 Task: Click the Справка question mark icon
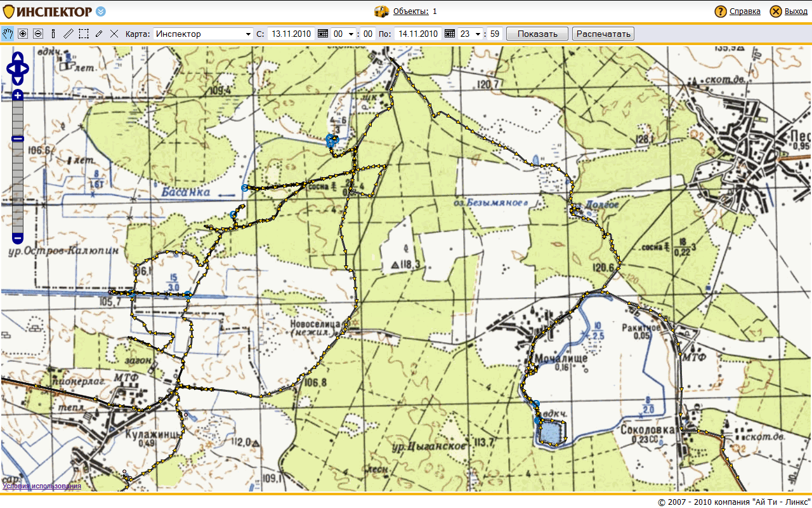point(721,11)
